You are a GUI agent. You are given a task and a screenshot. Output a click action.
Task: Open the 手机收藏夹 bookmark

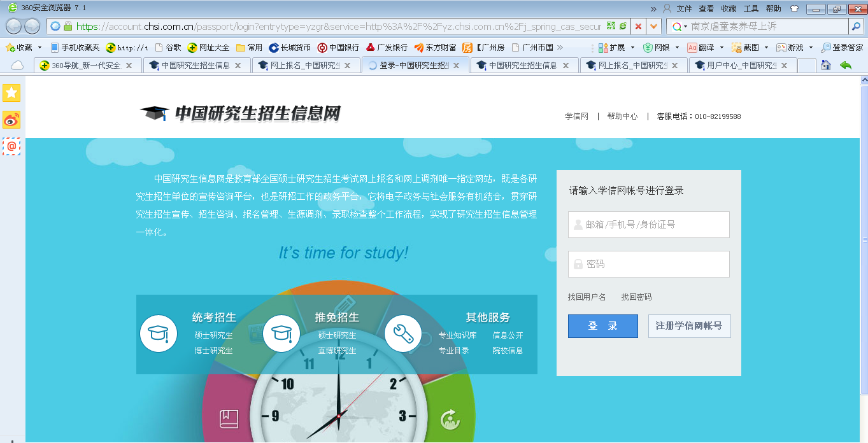click(x=75, y=47)
